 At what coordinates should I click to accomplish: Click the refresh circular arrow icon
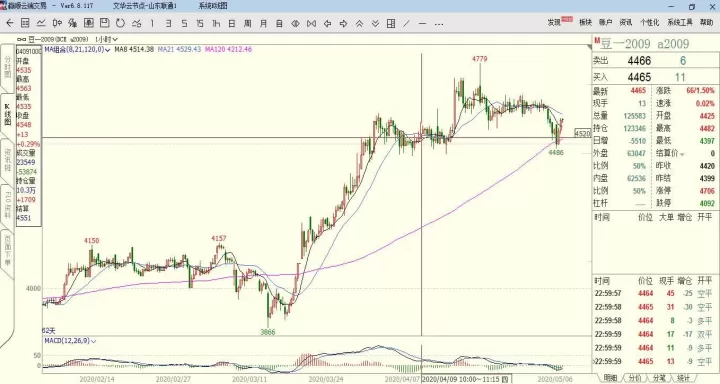[x=120, y=23]
